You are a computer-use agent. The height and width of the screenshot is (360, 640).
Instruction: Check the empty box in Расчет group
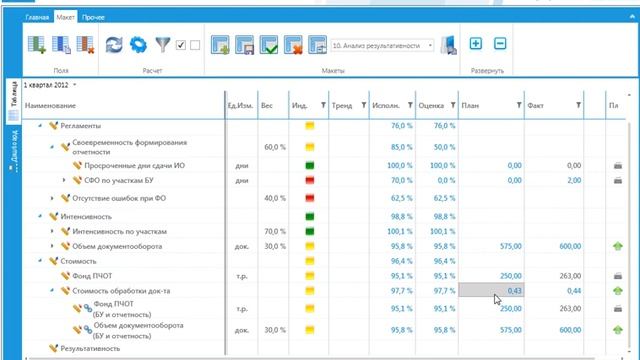[x=195, y=45]
